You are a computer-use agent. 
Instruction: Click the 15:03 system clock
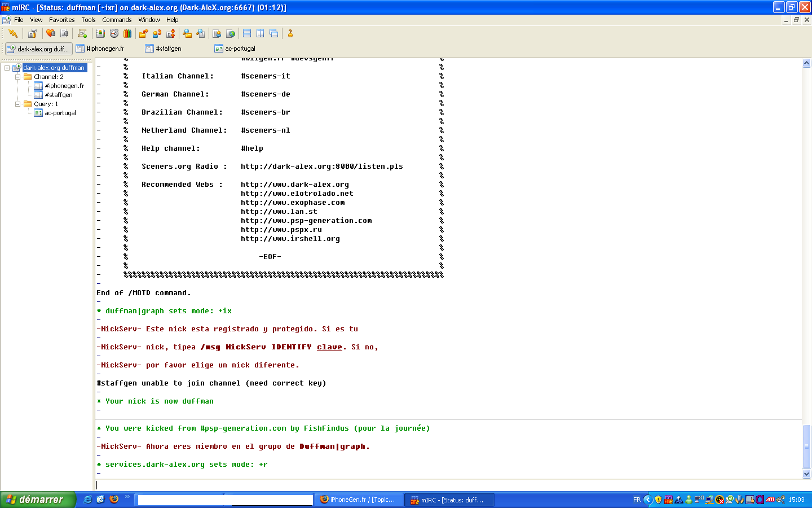796,500
